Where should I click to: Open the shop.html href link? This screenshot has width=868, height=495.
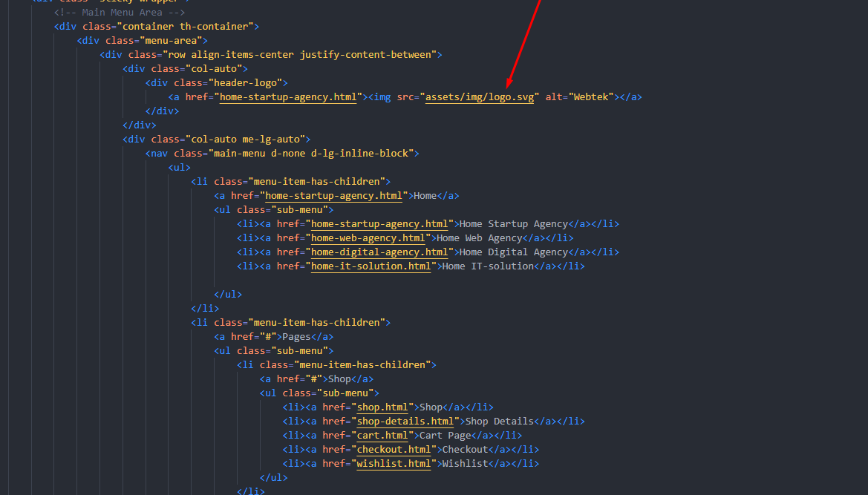pos(382,407)
